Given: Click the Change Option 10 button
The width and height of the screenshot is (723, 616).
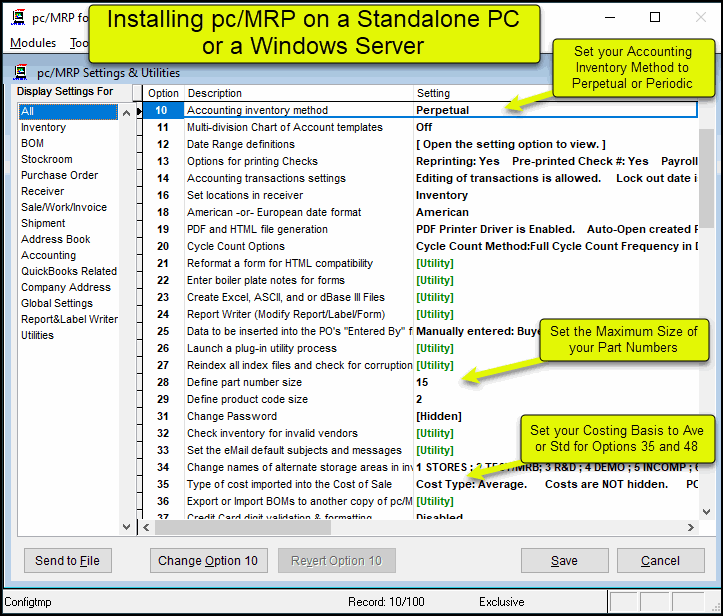Looking at the screenshot, I should coord(208,561).
